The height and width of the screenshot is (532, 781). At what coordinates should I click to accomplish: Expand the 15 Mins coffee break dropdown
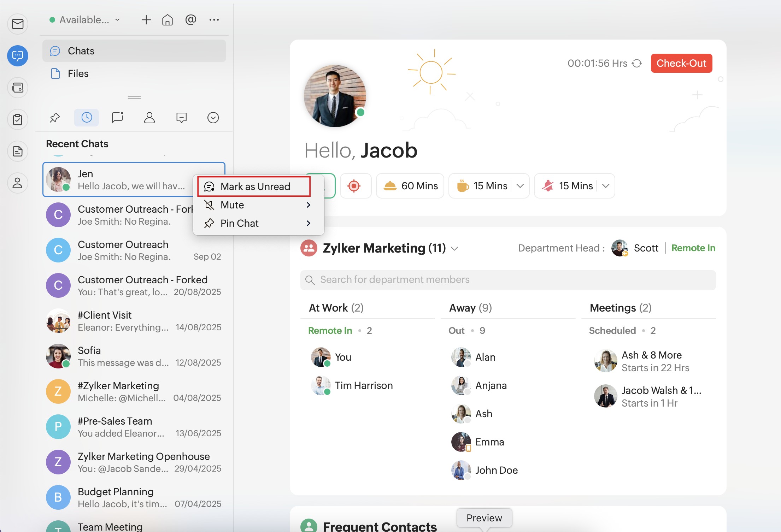[520, 186]
